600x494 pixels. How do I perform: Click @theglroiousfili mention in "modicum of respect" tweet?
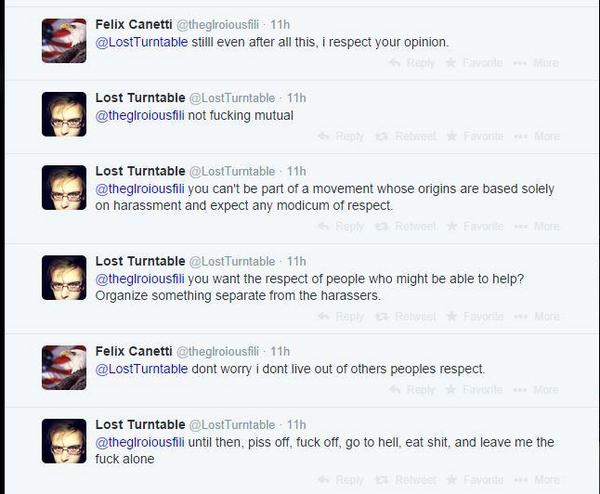[x=139, y=189]
